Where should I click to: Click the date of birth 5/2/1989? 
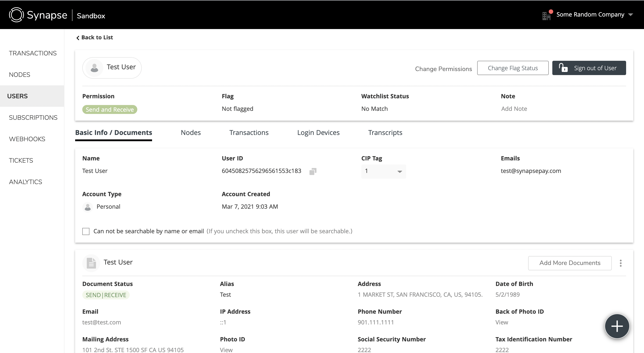click(507, 294)
